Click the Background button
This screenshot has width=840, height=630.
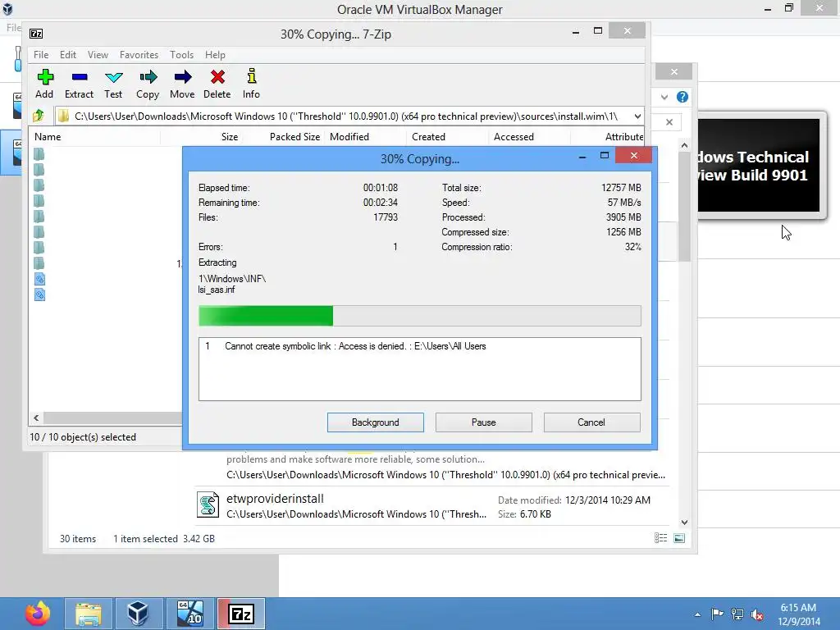click(x=376, y=422)
